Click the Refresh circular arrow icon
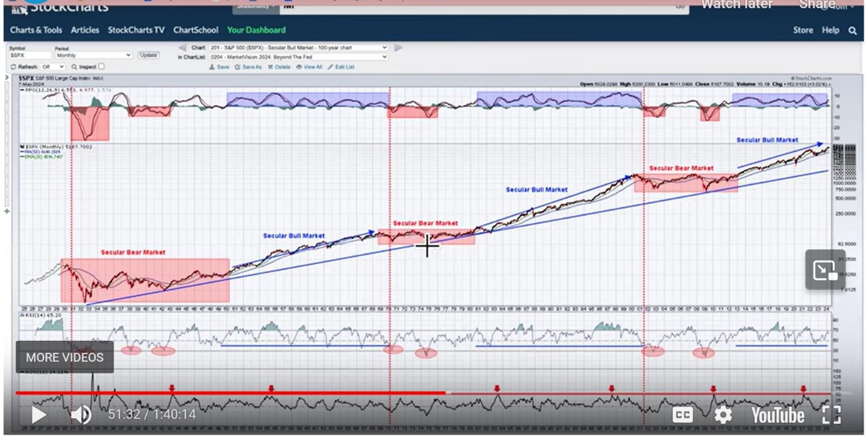 coord(13,67)
